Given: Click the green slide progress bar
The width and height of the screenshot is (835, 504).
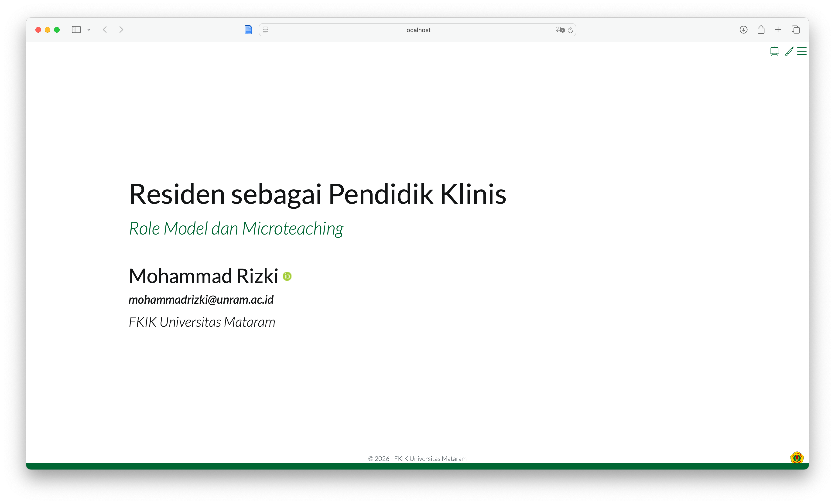Looking at the screenshot, I should coord(417,466).
